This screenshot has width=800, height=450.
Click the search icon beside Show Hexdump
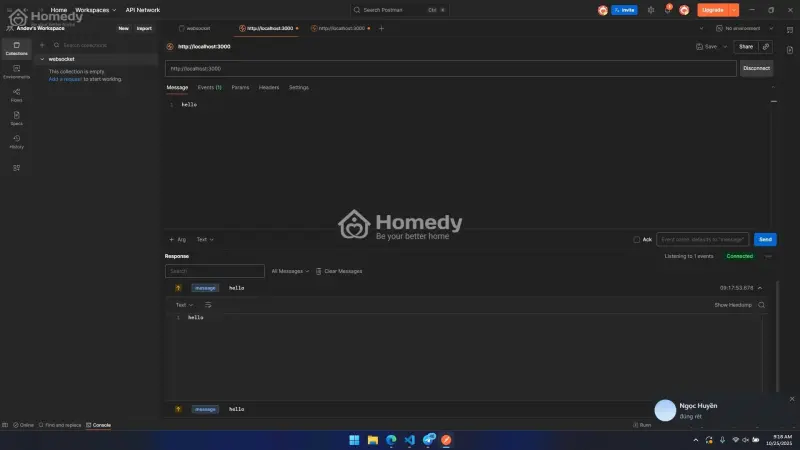tap(761, 305)
